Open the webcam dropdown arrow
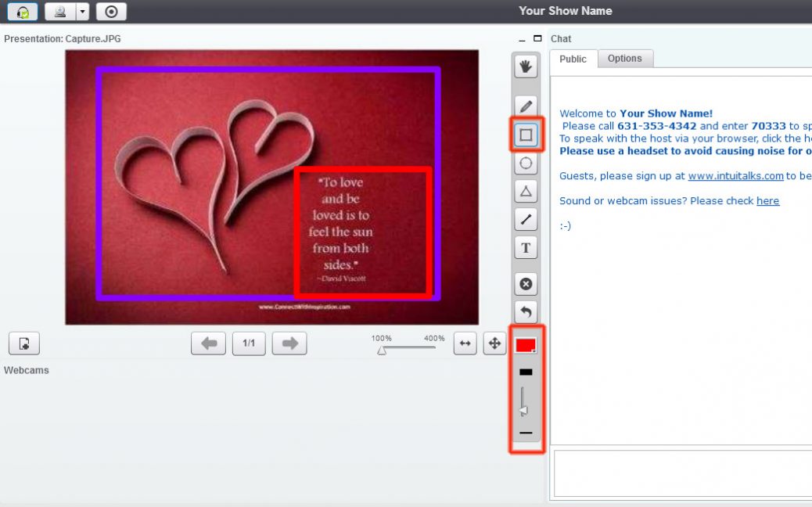Image resolution: width=812 pixels, height=507 pixels. pyautogui.click(x=83, y=12)
